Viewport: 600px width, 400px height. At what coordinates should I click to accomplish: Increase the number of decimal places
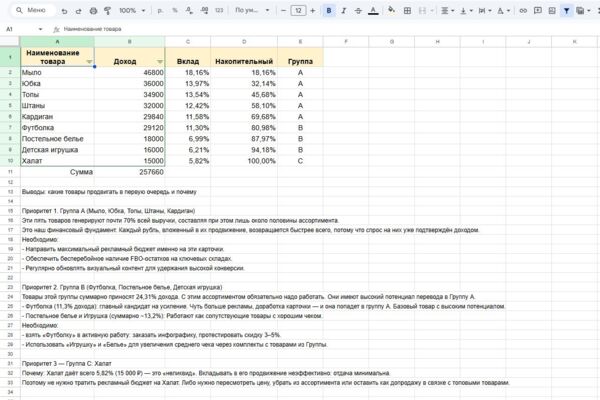tap(204, 11)
